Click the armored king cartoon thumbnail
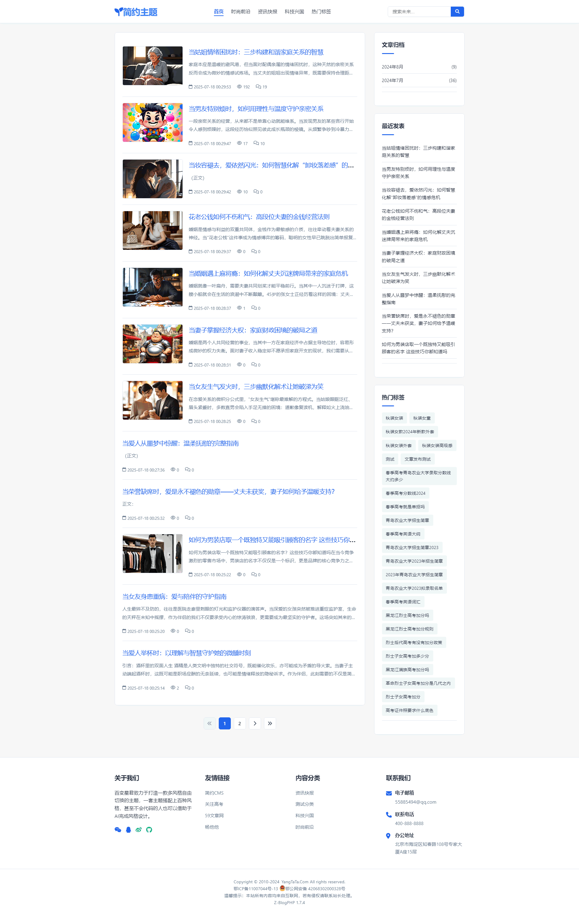Screen dimensions: 579x924 point(152,344)
